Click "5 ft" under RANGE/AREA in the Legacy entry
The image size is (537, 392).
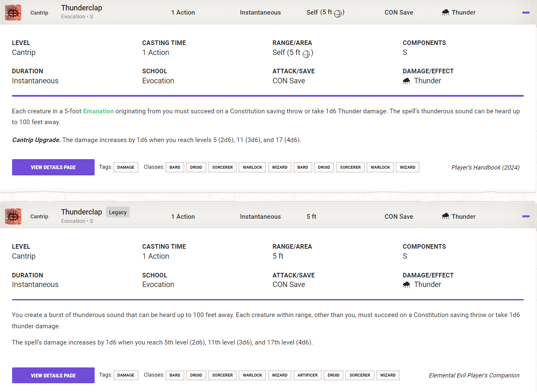[x=278, y=256]
